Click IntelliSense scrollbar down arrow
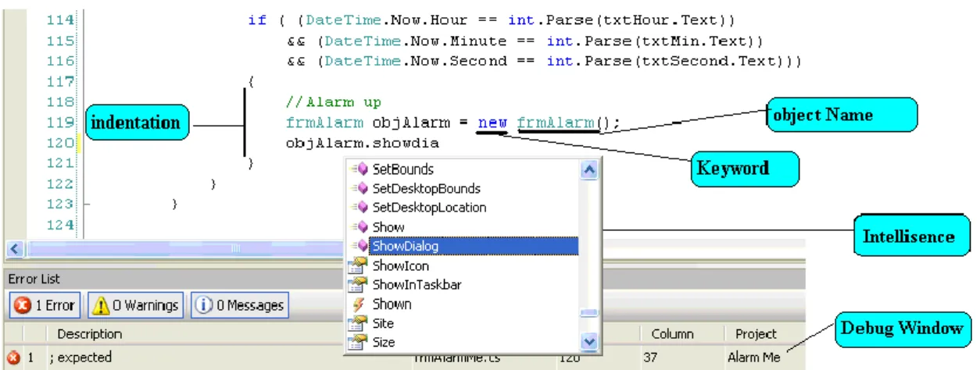 590,341
